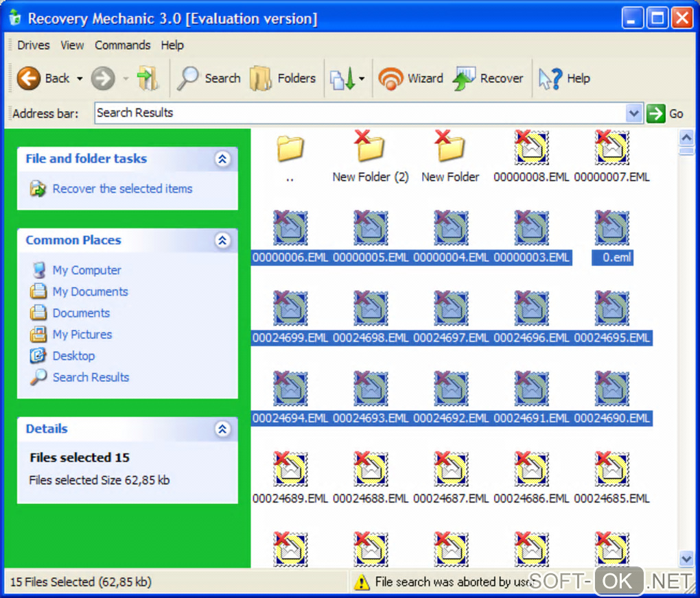
Task: Click the app icon in title bar
Action: pyautogui.click(x=14, y=18)
